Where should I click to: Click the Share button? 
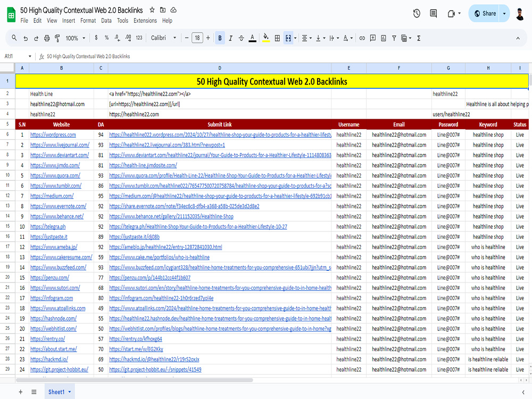(x=484, y=14)
